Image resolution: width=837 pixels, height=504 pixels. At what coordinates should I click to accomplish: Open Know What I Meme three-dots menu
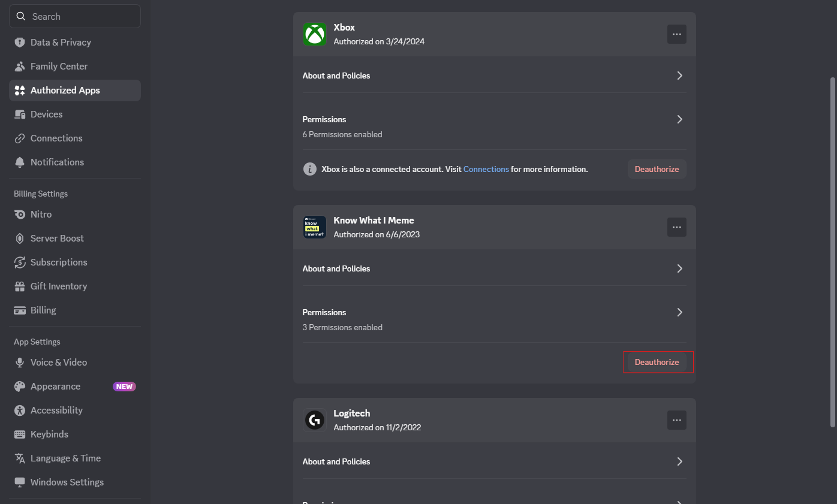pyautogui.click(x=677, y=227)
